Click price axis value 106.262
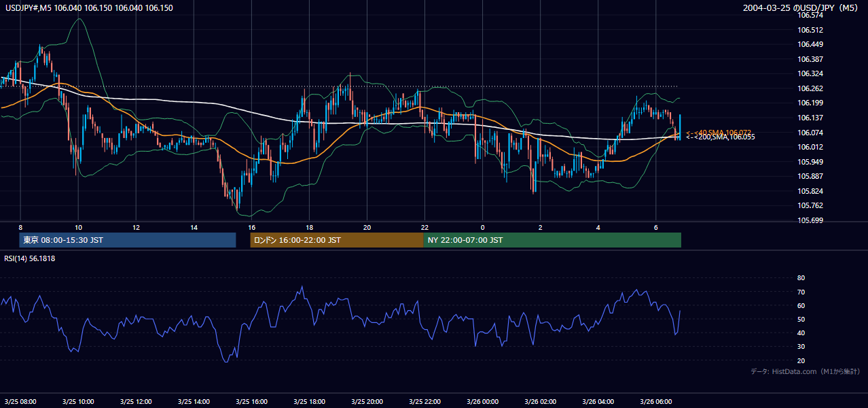 coord(811,88)
